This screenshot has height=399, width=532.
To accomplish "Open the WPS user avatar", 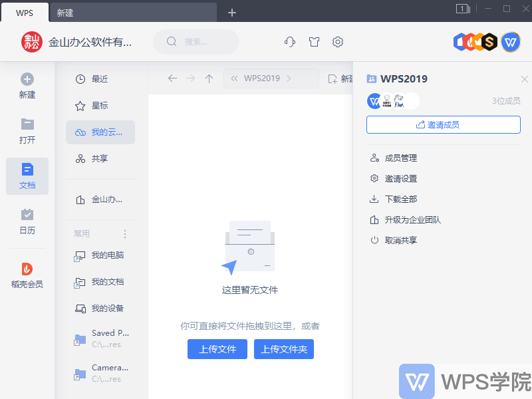I will [511, 42].
